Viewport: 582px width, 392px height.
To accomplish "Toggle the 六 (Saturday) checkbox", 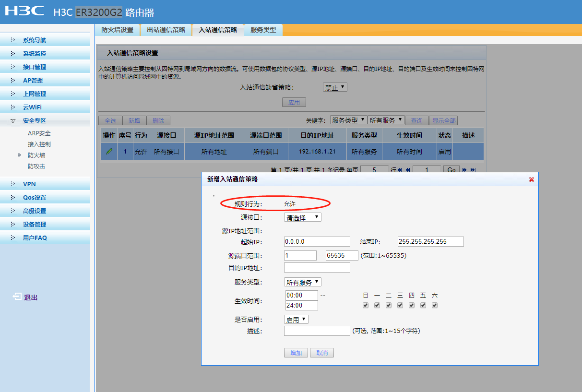I will click(435, 305).
